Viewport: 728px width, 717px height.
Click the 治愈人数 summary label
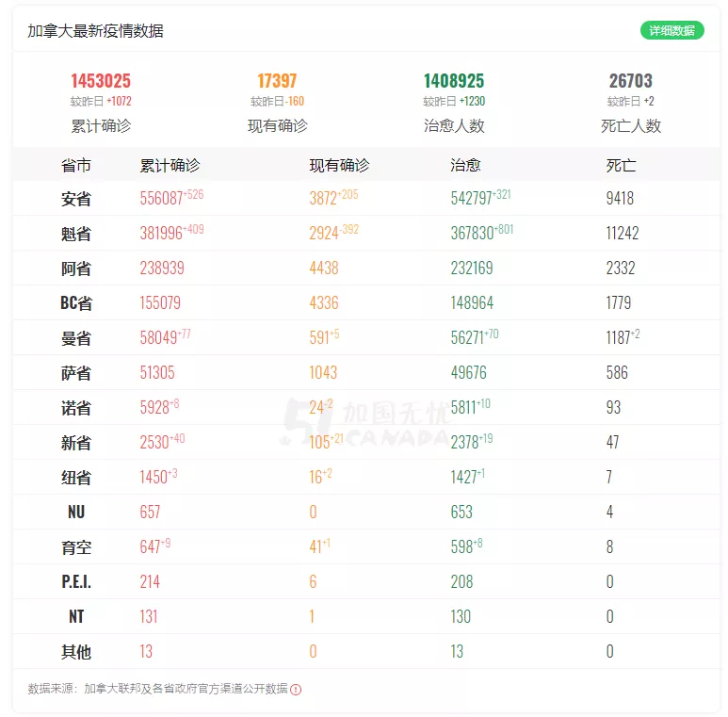point(454,126)
